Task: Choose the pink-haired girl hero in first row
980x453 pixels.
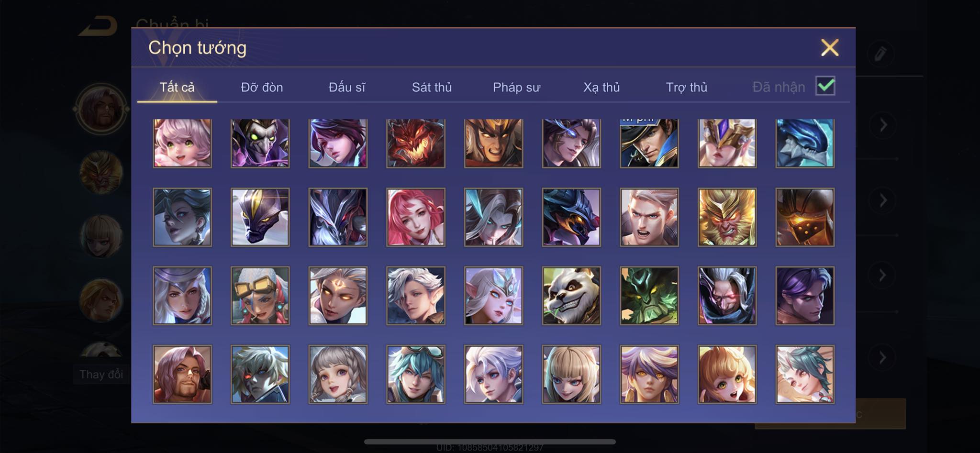Action: pos(182,143)
